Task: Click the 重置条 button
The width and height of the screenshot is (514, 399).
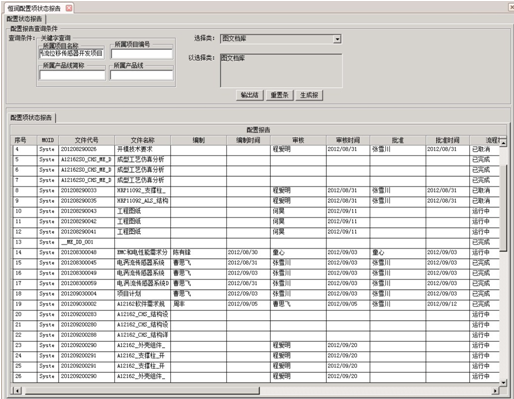Action: 279,95
